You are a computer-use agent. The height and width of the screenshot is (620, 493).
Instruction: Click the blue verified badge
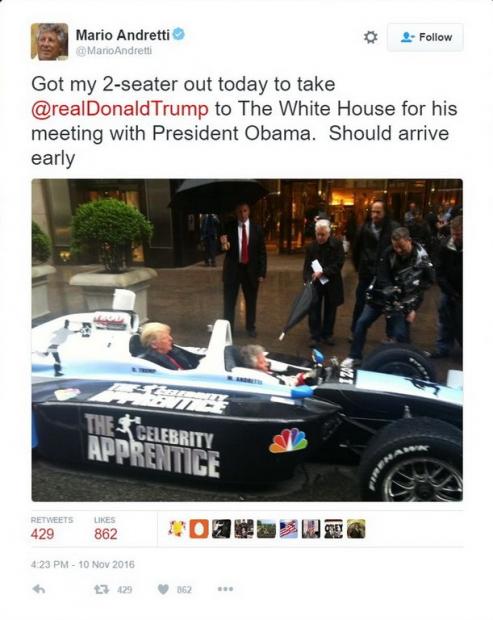click(179, 34)
